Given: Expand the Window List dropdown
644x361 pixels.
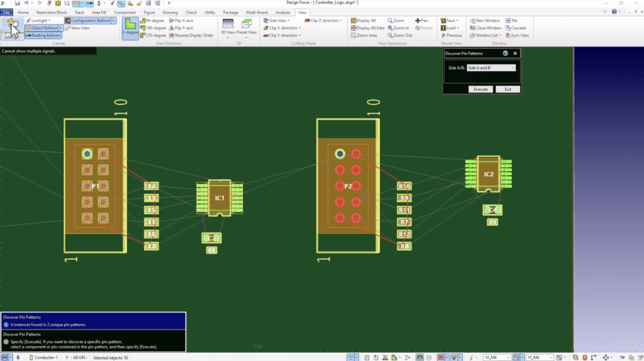Looking at the screenshot, I should (x=488, y=36).
